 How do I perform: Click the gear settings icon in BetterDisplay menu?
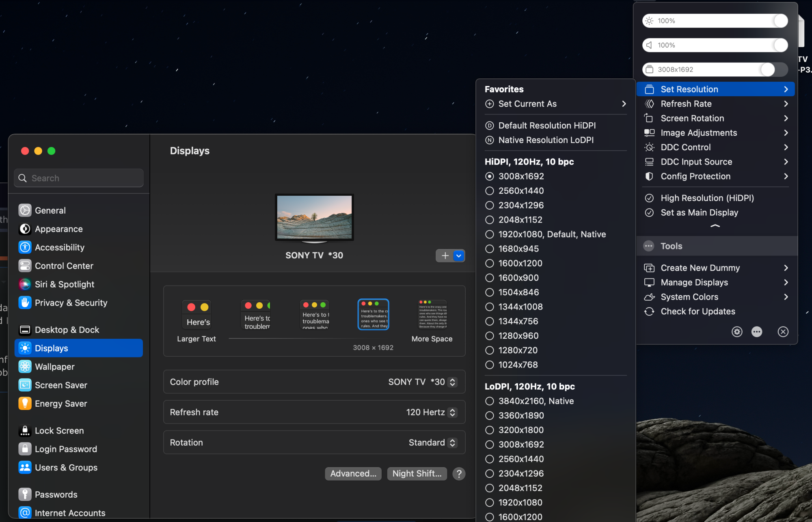[737, 331]
